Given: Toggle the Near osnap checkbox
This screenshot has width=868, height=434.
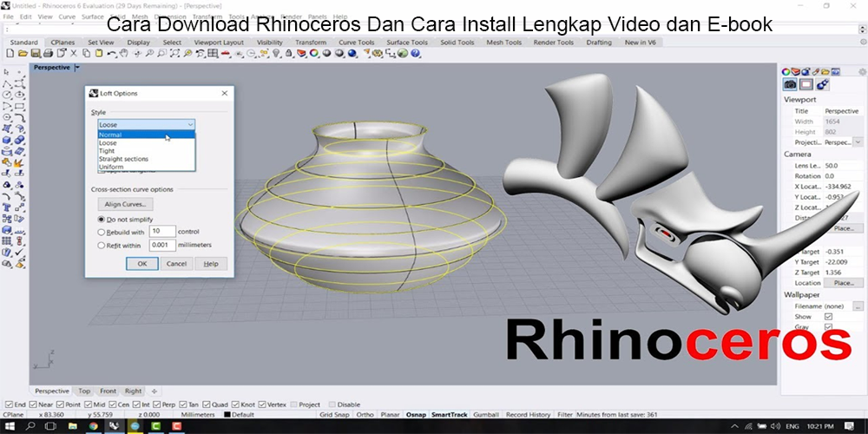Looking at the screenshot, I should click(x=33, y=404).
